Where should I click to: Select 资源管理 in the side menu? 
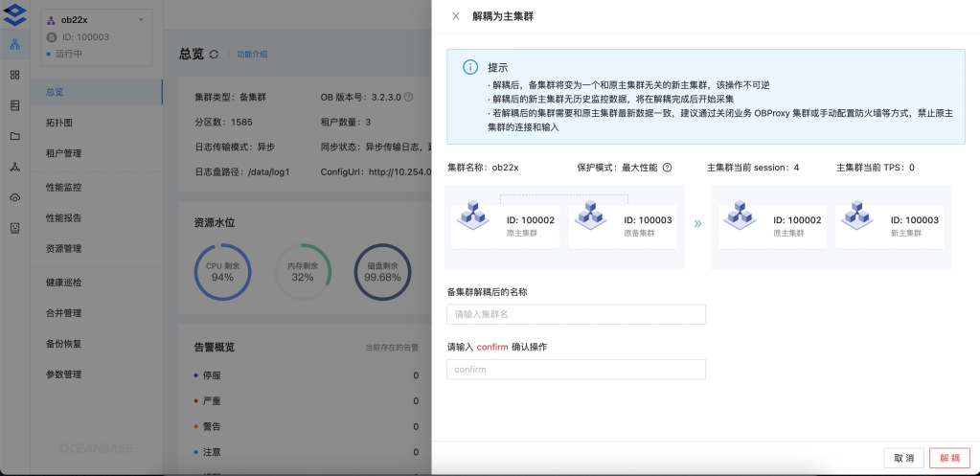click(96, 249)
